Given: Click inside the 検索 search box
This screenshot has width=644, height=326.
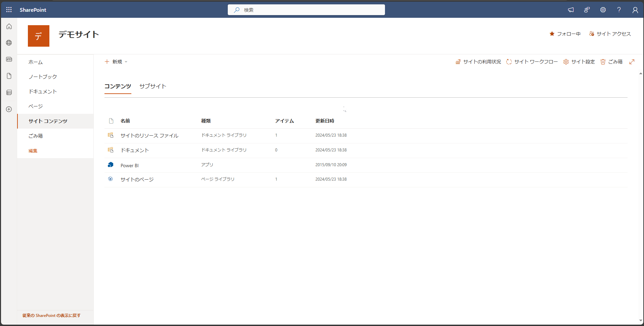Looking at the screenshot, I should pyautogui.click(x=306, y=10).
